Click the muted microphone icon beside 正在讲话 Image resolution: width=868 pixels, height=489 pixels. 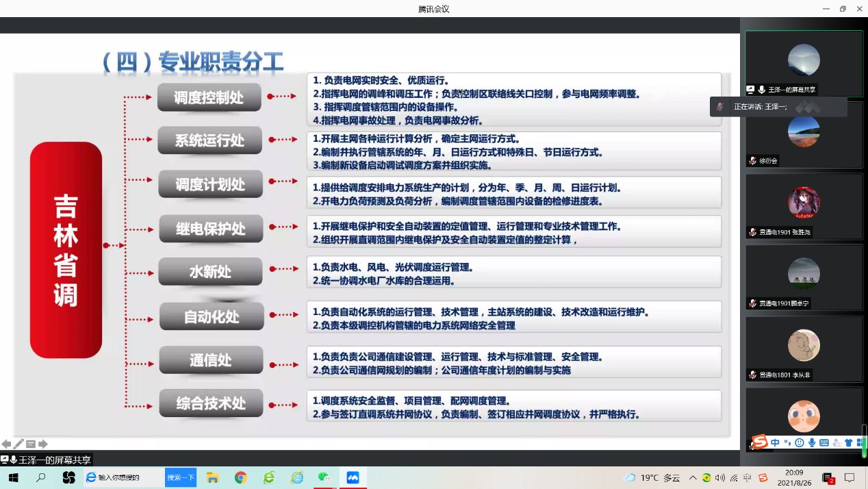coord(720,107)
